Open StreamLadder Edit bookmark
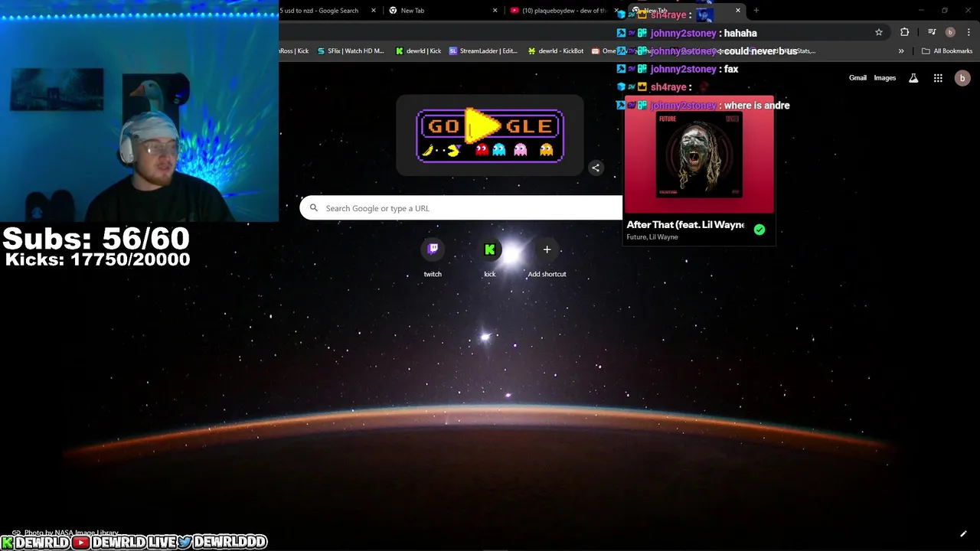This screenshot has width=980, height=551. [483, 51]
